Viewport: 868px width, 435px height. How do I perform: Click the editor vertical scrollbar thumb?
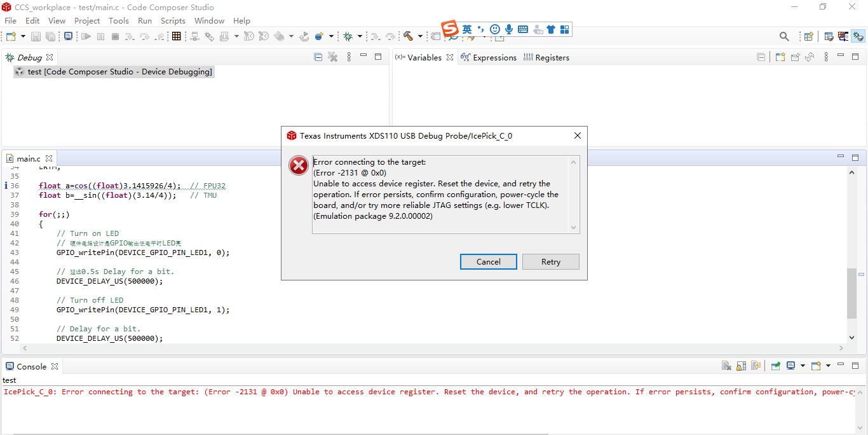(852, 293)
